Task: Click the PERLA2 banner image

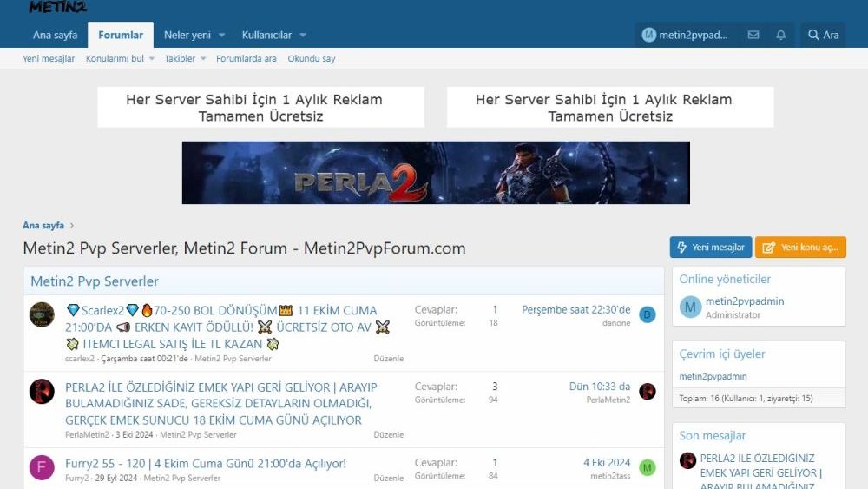Action: pyautogui.click(x=436, y=173)
